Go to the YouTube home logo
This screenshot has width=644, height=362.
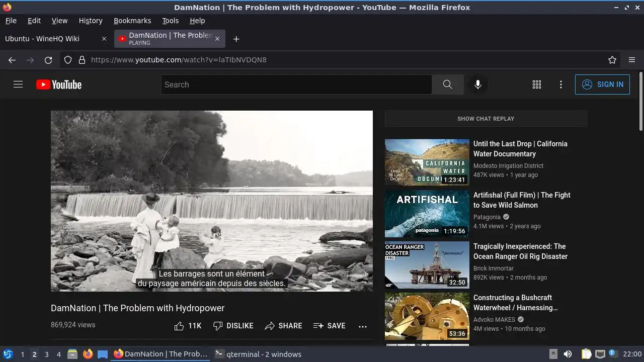pyautogui.click(x=59, y=84)
